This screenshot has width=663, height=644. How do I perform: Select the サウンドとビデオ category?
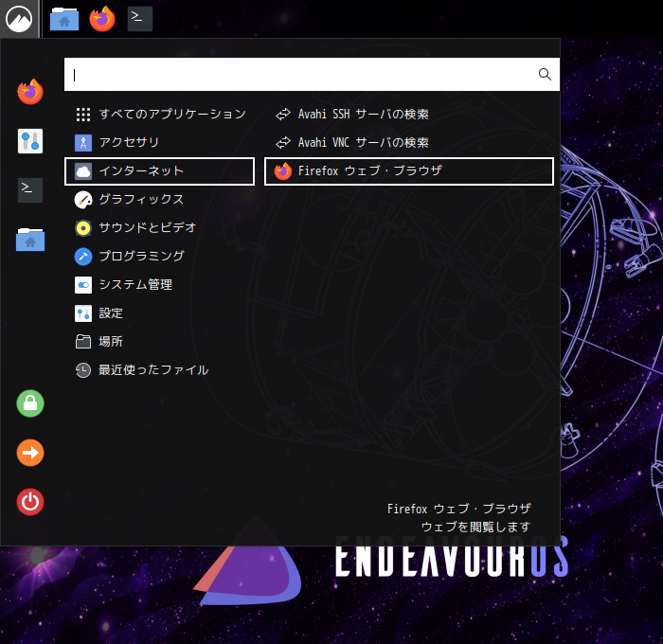click(x=159, y=228)
